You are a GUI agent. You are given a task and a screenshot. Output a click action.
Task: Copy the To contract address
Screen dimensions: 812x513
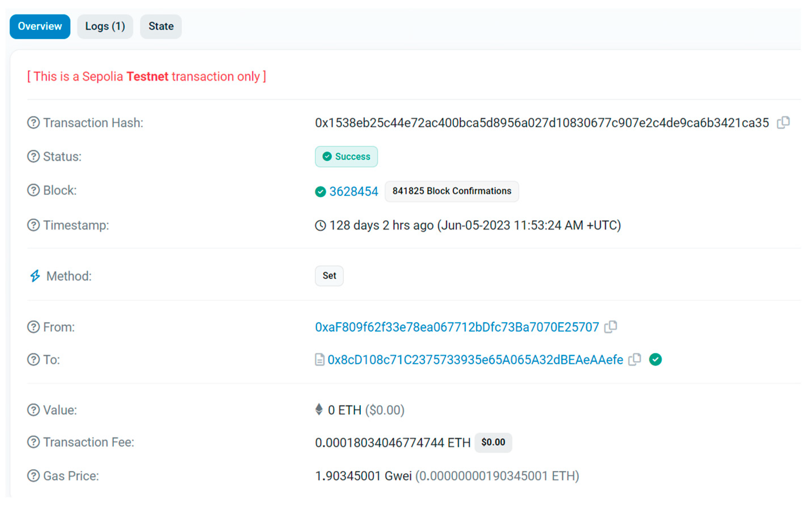point(635,360)
